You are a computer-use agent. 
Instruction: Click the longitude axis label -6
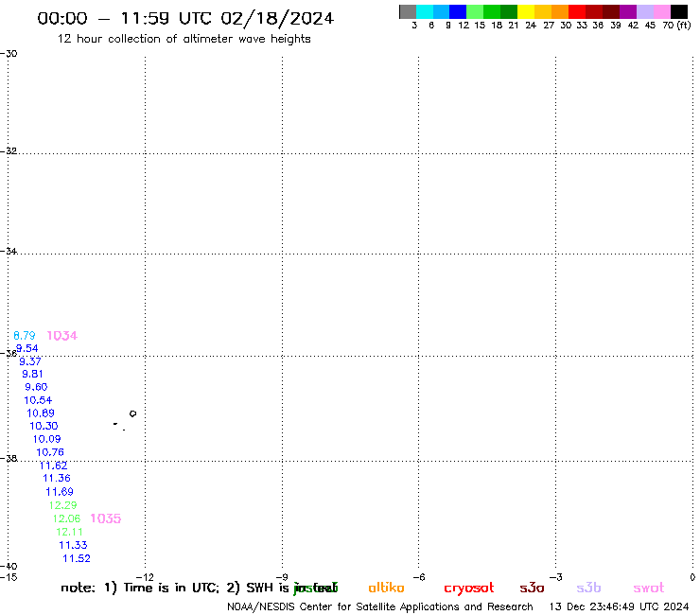tap(419, 577)
